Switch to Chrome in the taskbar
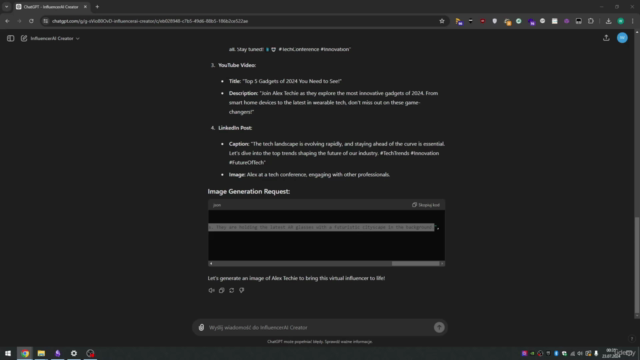640x360 pixels. point(25,353)
